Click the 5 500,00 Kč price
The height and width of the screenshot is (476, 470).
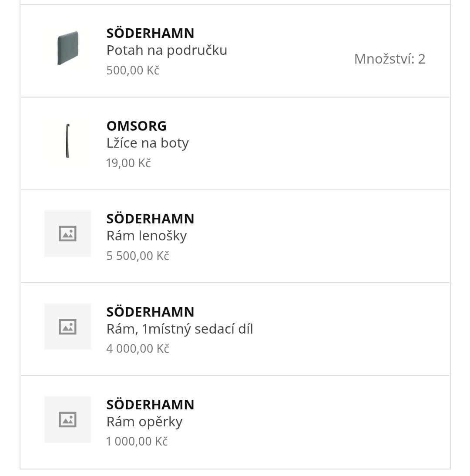point(138,256)
